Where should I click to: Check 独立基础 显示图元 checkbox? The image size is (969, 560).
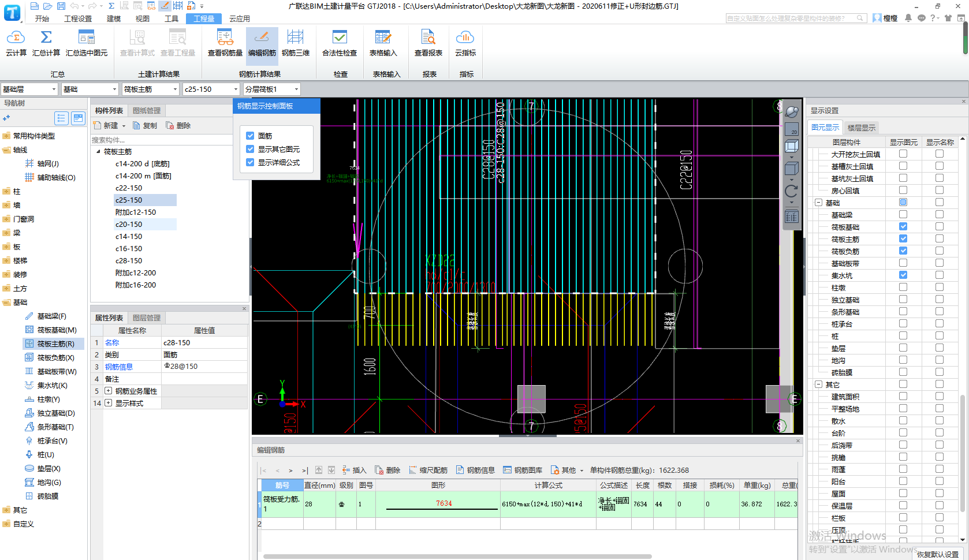(903, 299)
